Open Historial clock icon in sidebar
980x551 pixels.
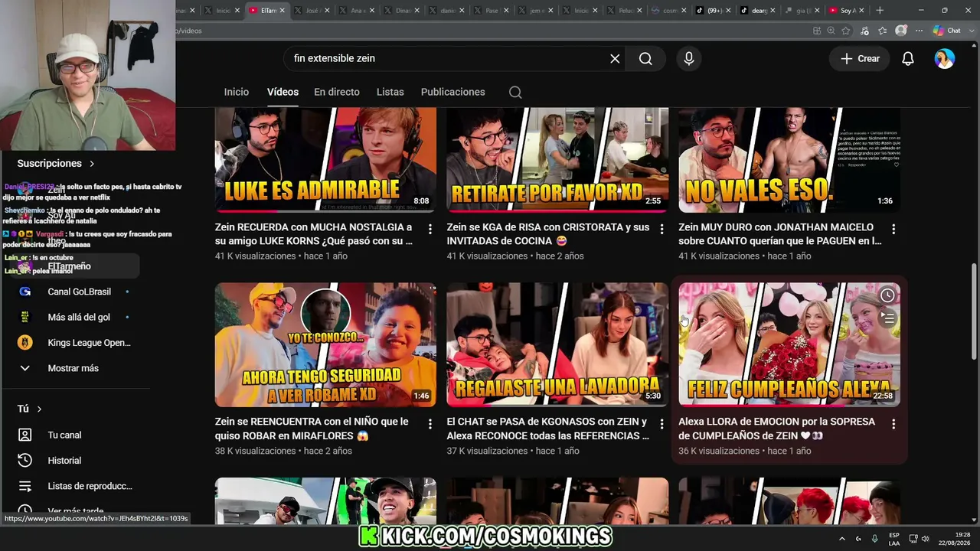click(25, 460)
